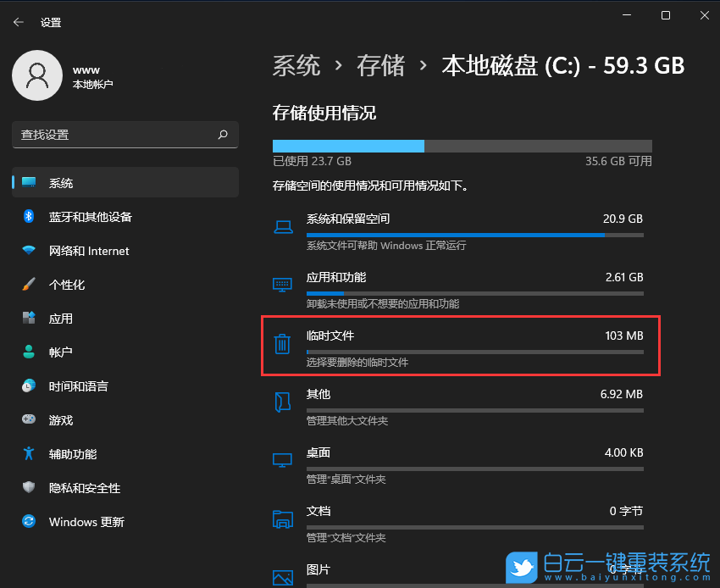Click the 系统和保留空间 monitor icon
720x588 pixels.
tap(282, 227)
